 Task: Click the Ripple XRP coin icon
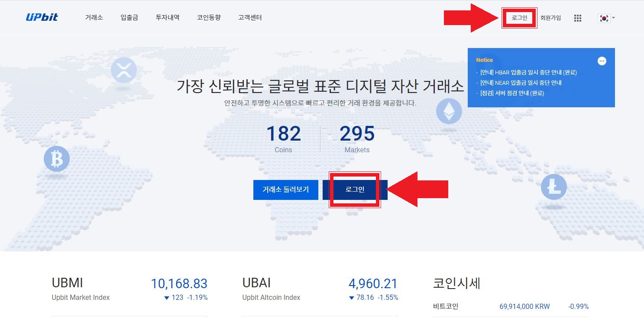[x=124, y=70]
